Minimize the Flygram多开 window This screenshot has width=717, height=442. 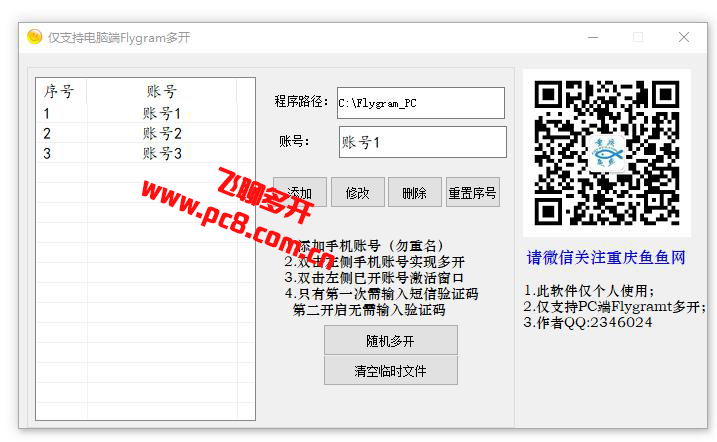click(x=593, y=37)
